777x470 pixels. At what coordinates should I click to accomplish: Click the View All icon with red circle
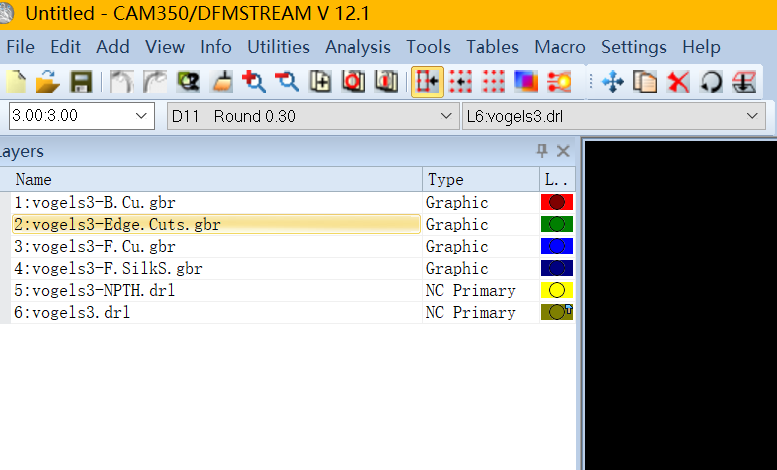point(353,81)
